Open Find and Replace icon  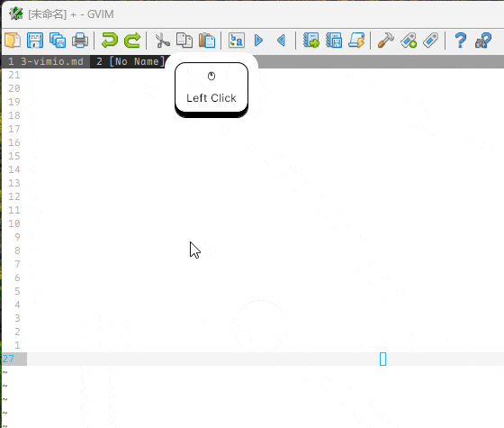click(237, 41)
